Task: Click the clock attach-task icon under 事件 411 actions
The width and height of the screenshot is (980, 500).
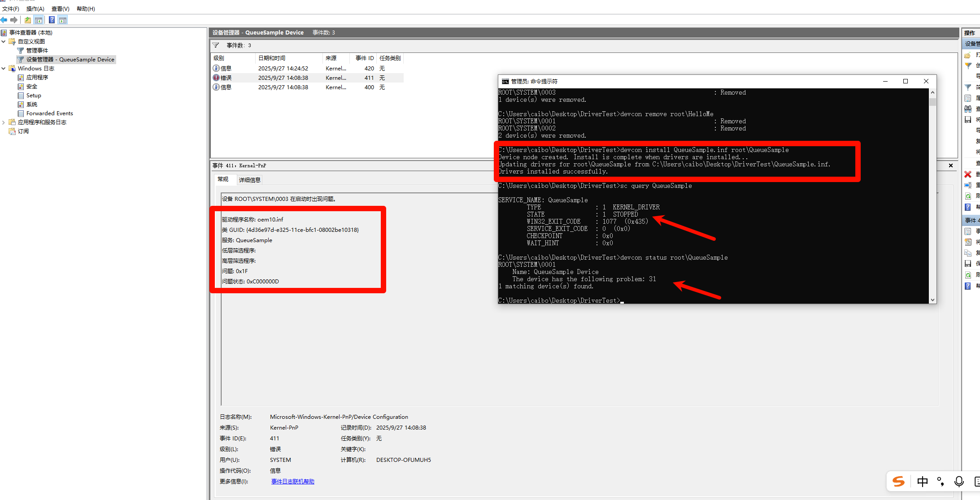Action: click(968, 242)
